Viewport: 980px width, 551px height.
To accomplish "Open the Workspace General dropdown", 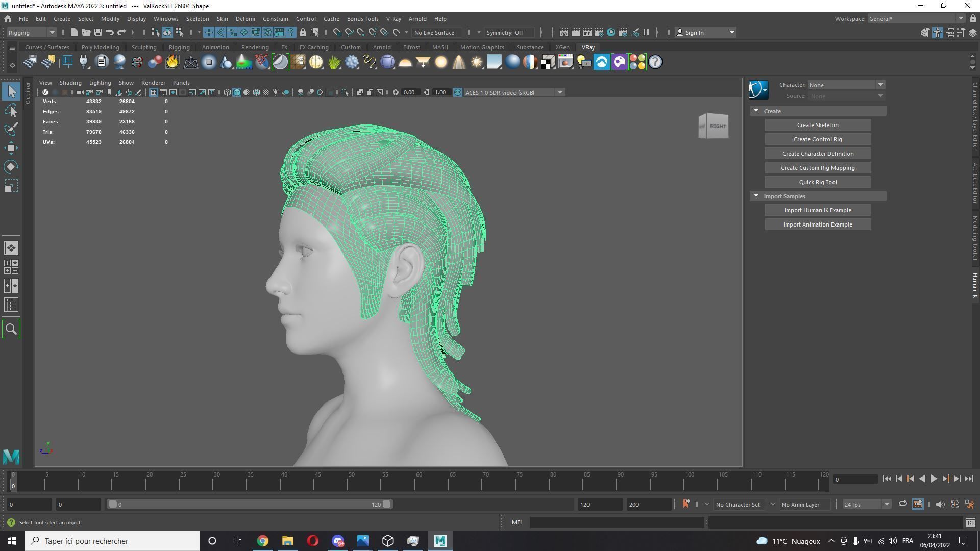I will pos(916,19).
